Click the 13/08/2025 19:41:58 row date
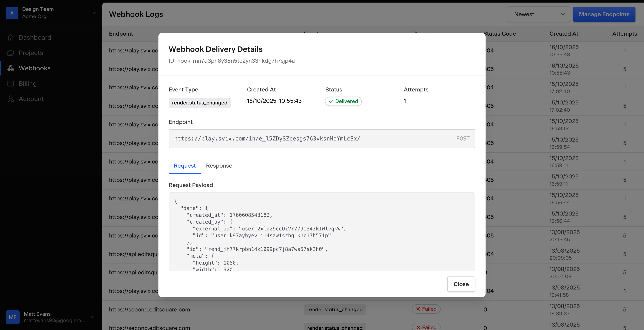 pos(564,291)
